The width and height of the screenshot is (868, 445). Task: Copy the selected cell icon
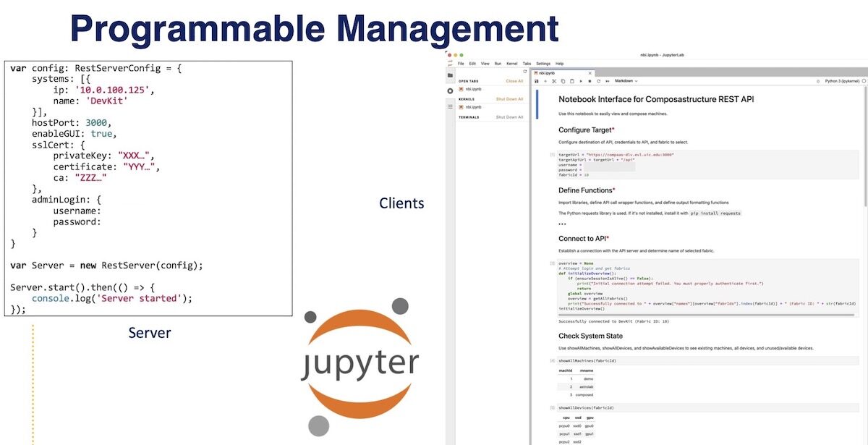[563, 81]
